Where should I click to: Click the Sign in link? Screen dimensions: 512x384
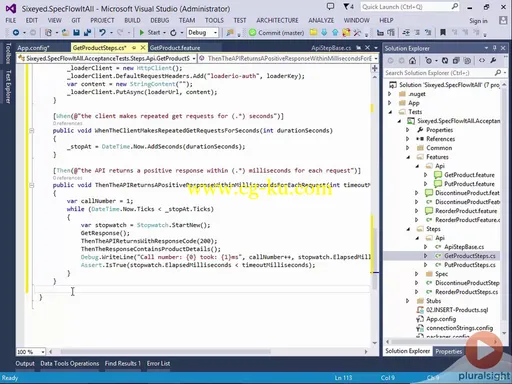coord(478,21)
